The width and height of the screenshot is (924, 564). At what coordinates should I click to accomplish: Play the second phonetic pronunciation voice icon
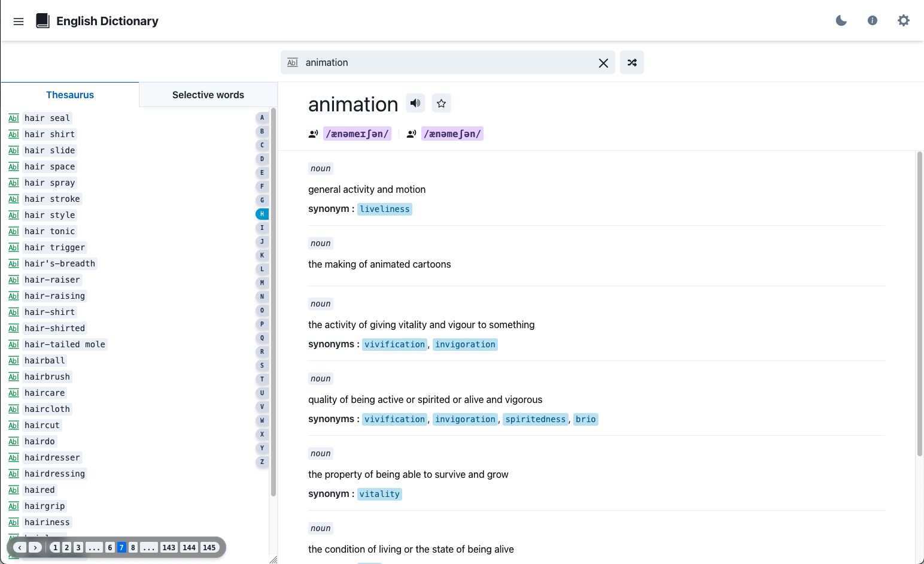pos(411,134)
